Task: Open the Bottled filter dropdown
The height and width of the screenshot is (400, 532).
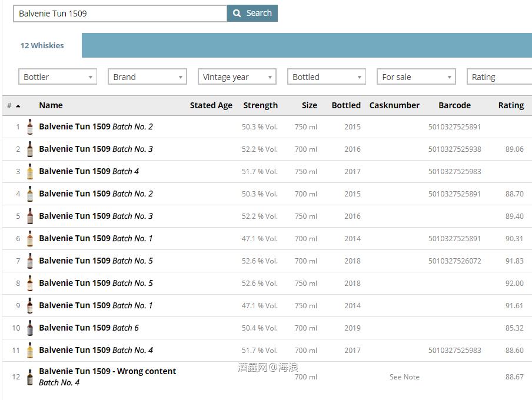Action: click(327, 76)
